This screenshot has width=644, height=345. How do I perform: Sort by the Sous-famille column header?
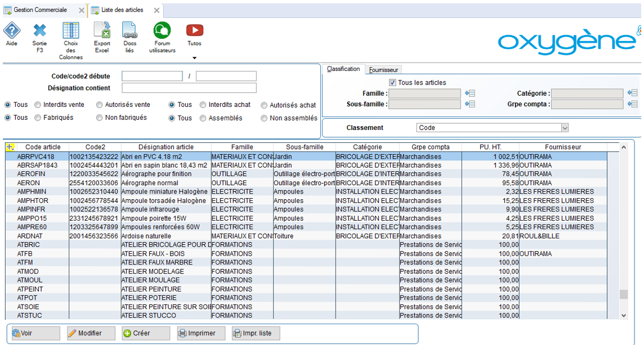click(305, 147)
